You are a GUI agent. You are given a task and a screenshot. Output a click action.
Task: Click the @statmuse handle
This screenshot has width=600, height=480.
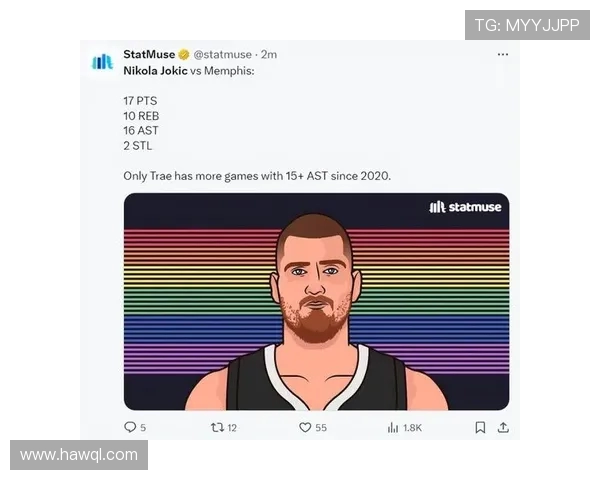222,55
